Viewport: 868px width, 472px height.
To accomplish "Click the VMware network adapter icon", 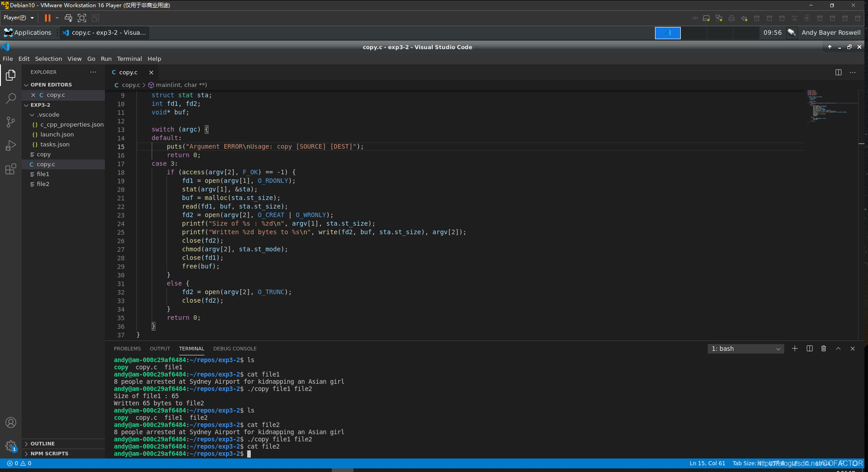I will [719, 18].
